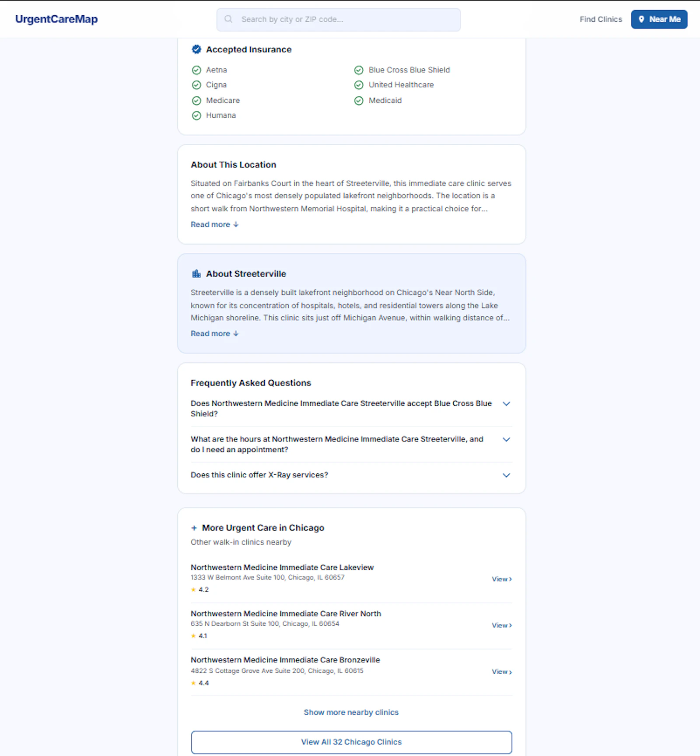Screen dimensions: 700x756
Task: Click the star icon next to 4.1 rating
Action: [193, 636]
